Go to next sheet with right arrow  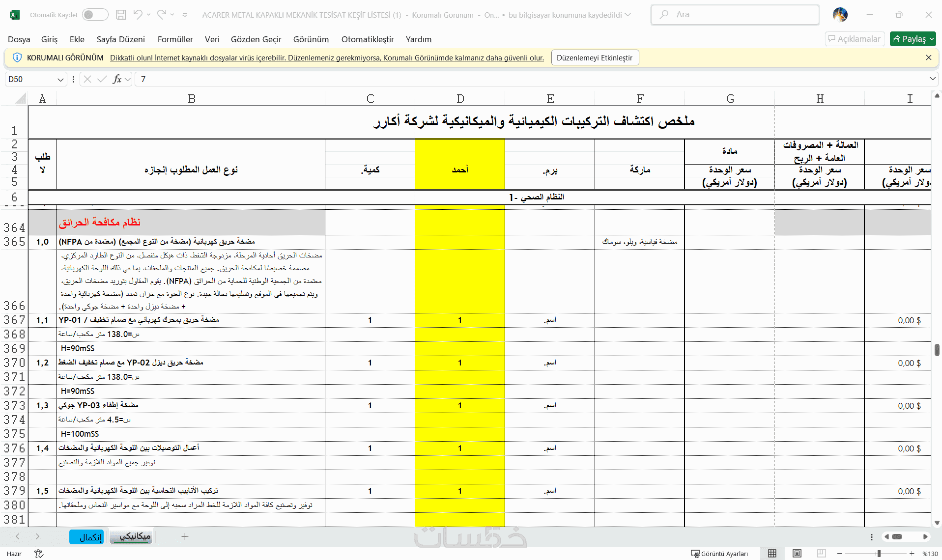[x=37, y=536]
